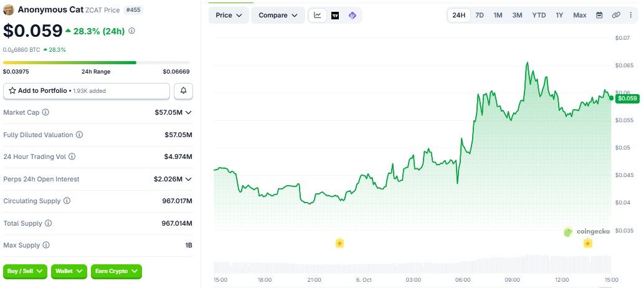This screenshot has width=644, height=288.
Task: Click the 967.014M total supply value
Action: [177, 223]
